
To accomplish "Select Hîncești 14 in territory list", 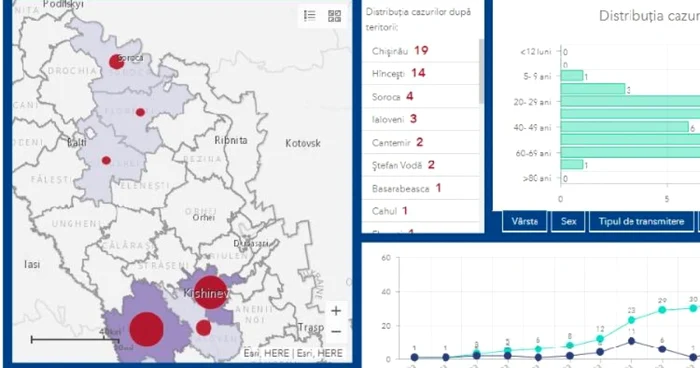I will point(421,73).
